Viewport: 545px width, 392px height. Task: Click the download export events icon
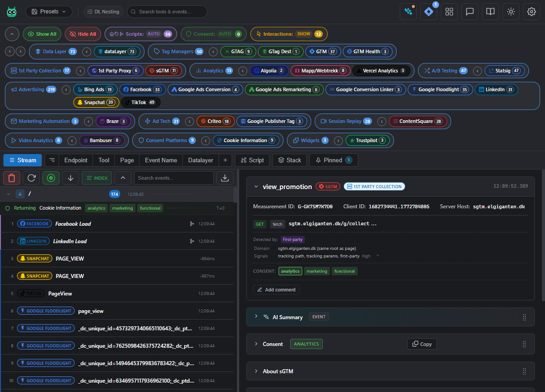(x=225, y=178)
